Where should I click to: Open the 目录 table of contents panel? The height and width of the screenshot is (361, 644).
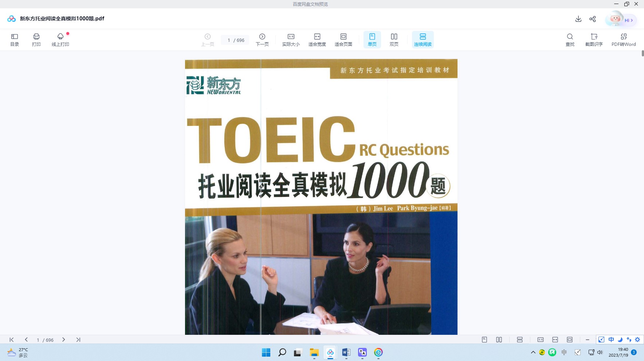point(15,40)
